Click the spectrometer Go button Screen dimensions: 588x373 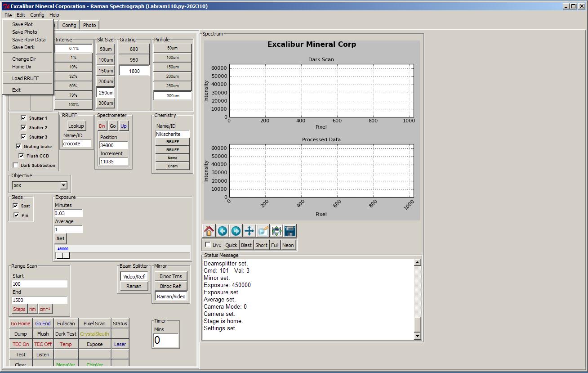click(x=113, y=126)
